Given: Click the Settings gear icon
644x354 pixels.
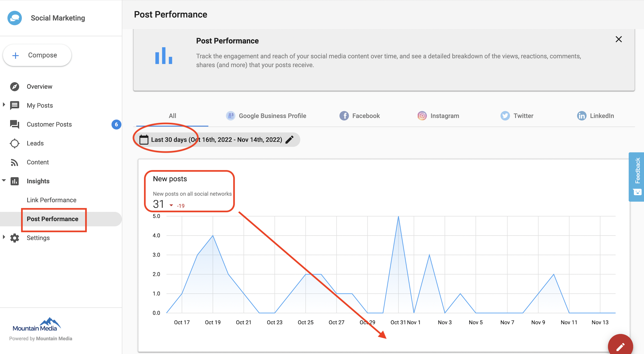Looking at the screenshot, I should 14,238.
